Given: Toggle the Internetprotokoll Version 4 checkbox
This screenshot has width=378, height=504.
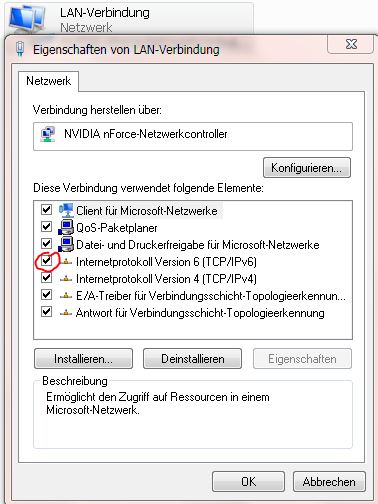Looking at the screenshot, I should coord(46,278).
